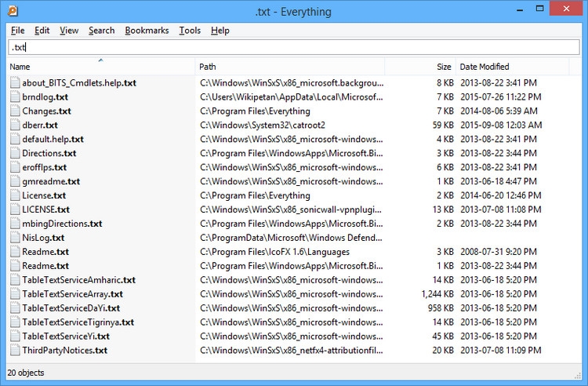Click file icon next to TableTextServiceAmharic.txt
This screenshot has width=588, height=386.
[x=15, y=280]
